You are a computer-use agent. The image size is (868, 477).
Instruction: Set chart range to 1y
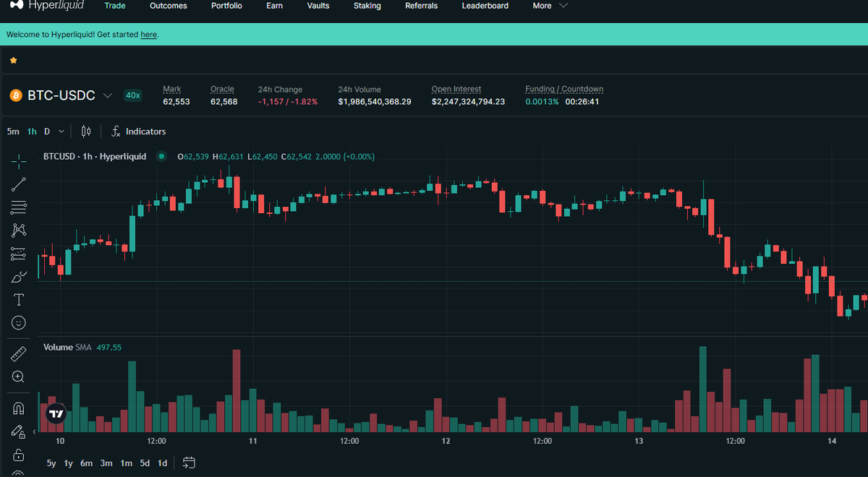pyautogui.click(x=69, y=463)
